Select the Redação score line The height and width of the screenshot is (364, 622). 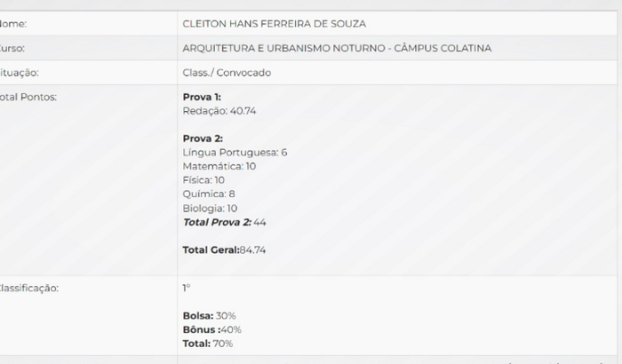pyautogui.click(x=219, y=110)
